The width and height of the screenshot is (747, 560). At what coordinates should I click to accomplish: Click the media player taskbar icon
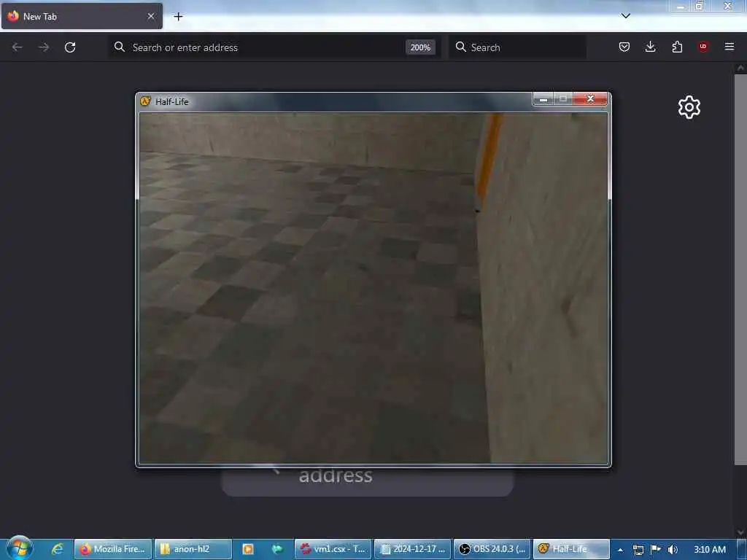click(x=248, y=549)
